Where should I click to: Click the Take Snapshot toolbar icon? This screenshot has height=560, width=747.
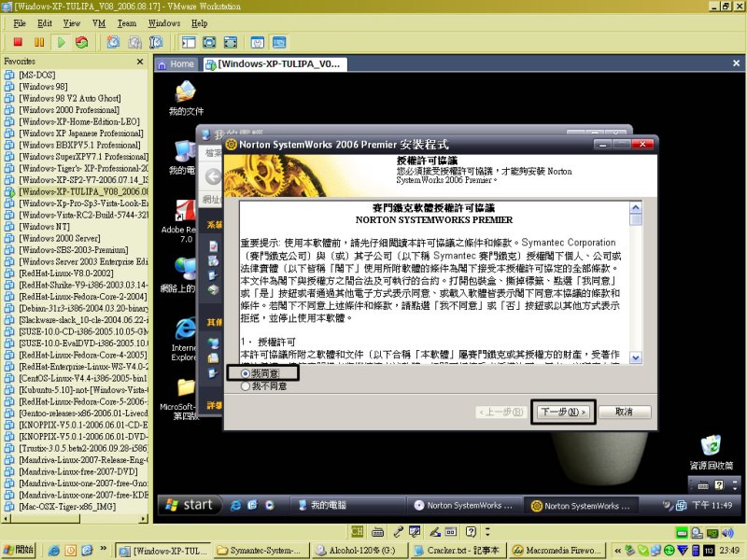pos(113,42)
